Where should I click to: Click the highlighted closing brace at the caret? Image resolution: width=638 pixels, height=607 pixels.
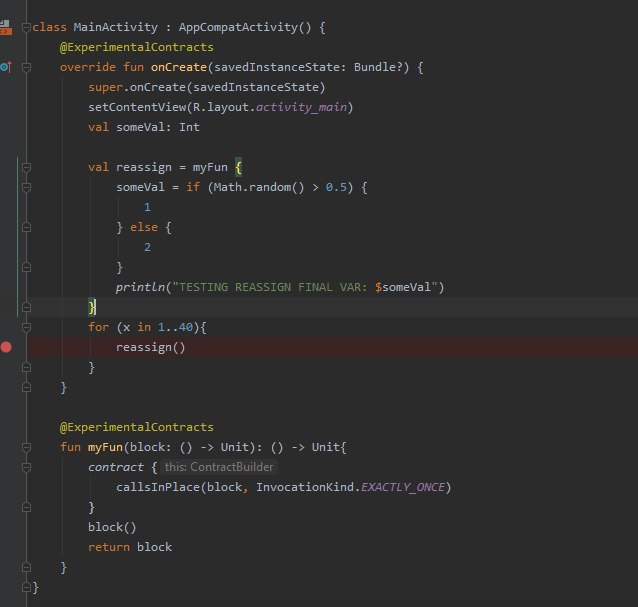click(92, 307)
